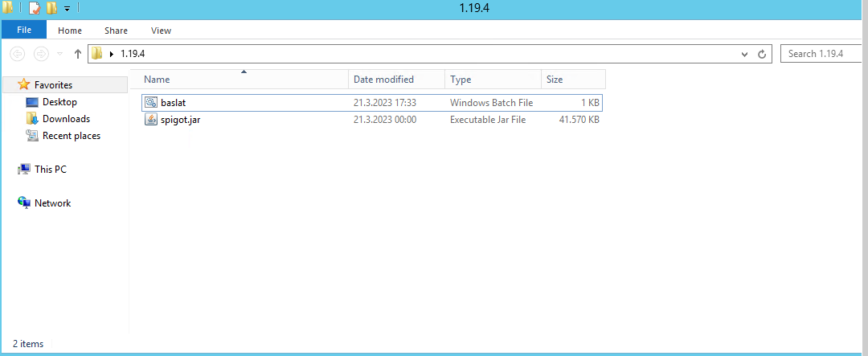The image size is (868, 356).
Task: Select the spigot.jar file name
Action: [x=181, y=120]
